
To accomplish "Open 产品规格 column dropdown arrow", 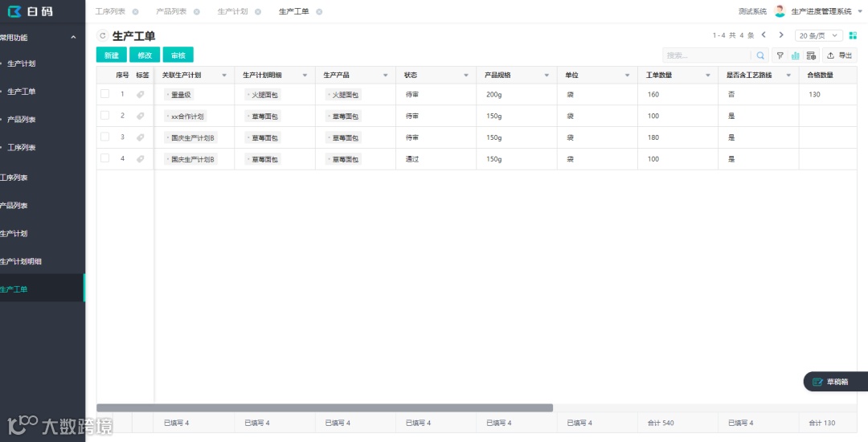I will click(x=547, y=76).
